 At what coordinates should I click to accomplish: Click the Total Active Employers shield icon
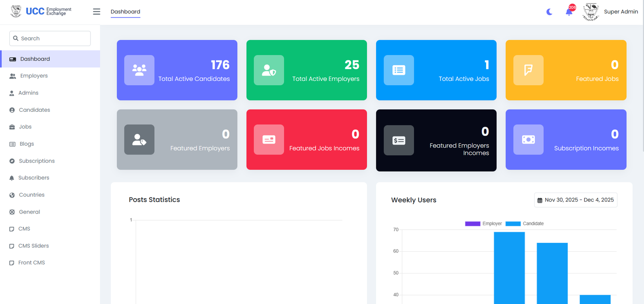click(x=269, y=70)
